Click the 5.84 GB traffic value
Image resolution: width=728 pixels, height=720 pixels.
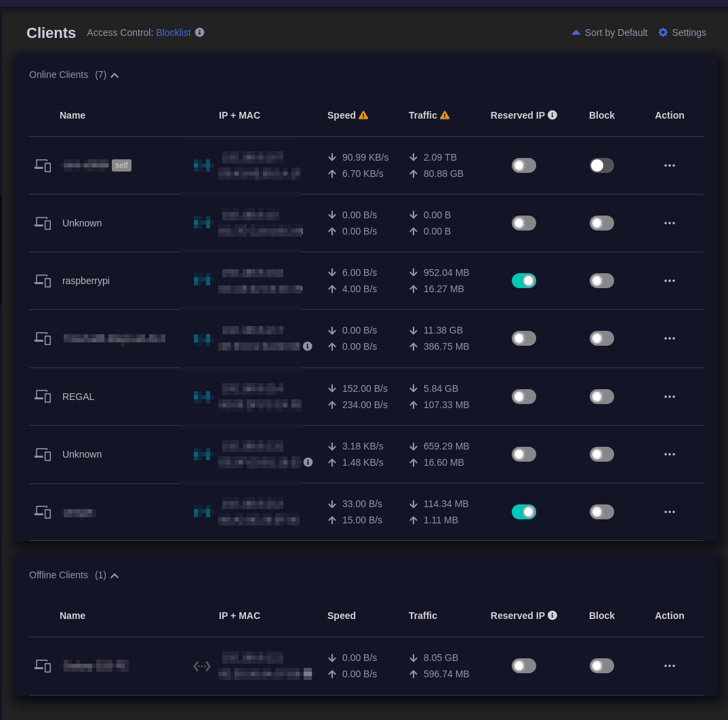click(x=441, y=388)
